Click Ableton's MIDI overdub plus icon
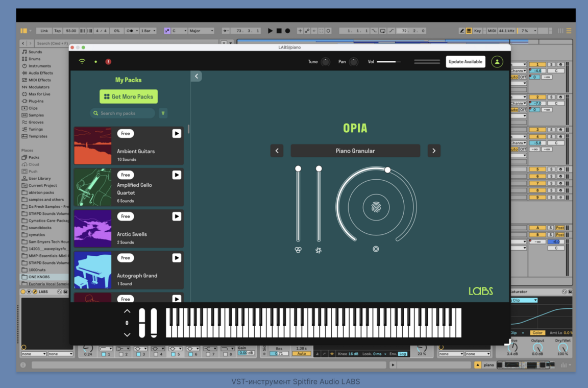Screen dimensions: 588x388 [x=300, y=31]
